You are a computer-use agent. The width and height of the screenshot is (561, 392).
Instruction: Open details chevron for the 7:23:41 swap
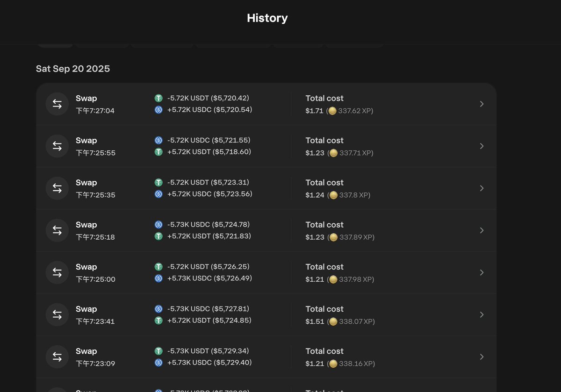coord(482,314)
